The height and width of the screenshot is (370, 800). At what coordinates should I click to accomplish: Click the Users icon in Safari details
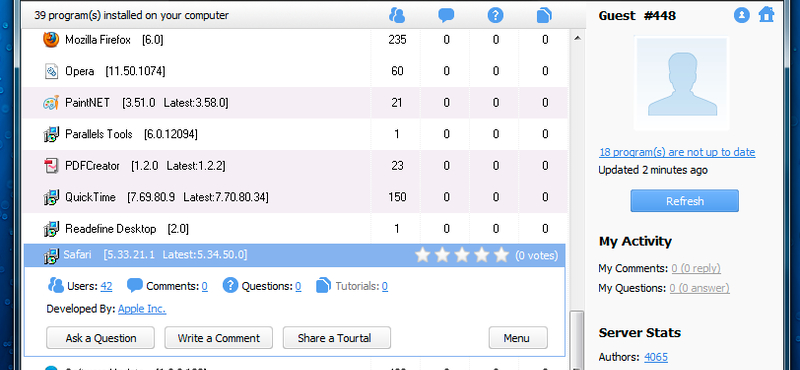[x=56, y=285]
